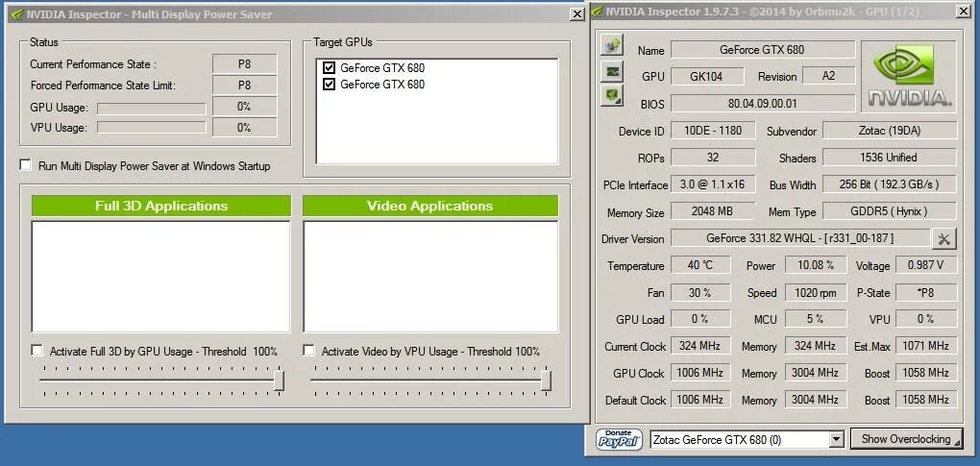
Task: Click Voltage value 0.987 V
Action: coord(926,265)
